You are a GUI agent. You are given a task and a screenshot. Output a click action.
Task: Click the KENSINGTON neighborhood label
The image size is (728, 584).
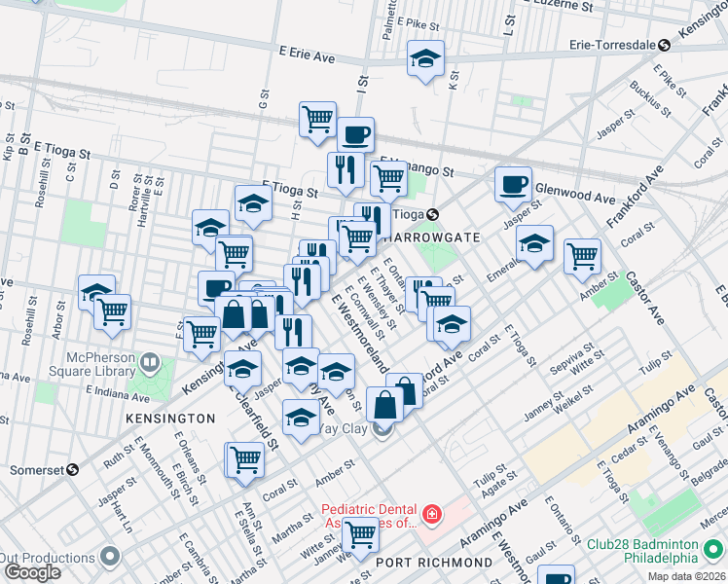171,419
